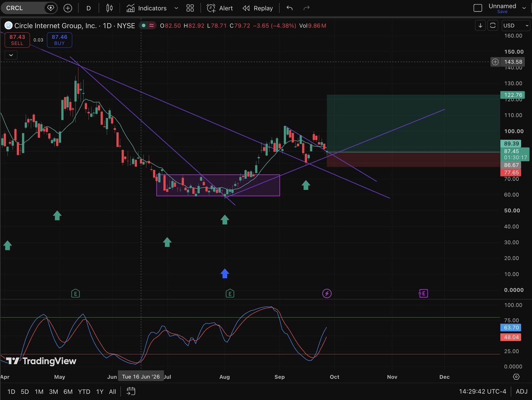Viewport: 532px width, 400px height.
Task: Click the May earnings E marker
Action: 76,293
